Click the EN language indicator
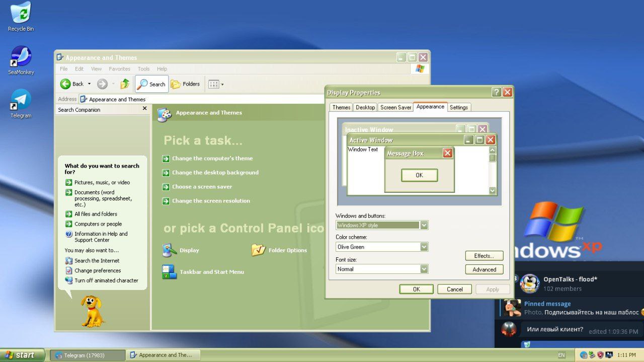Viewport: 644px width, 362px height. [561, 355]
